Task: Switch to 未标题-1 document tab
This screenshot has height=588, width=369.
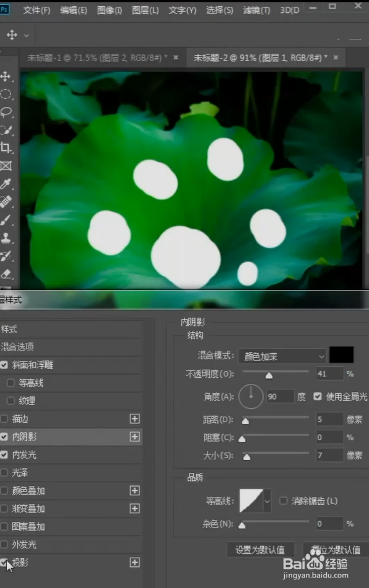Action: point(97,58)
